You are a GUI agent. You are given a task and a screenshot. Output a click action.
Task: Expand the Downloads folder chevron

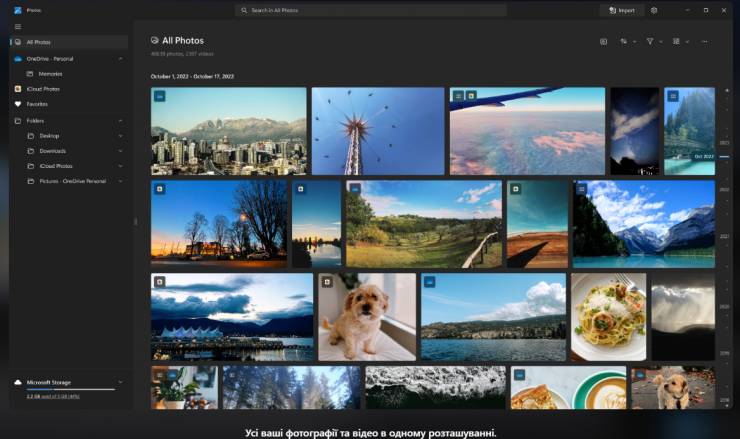(x=120, y=151)
